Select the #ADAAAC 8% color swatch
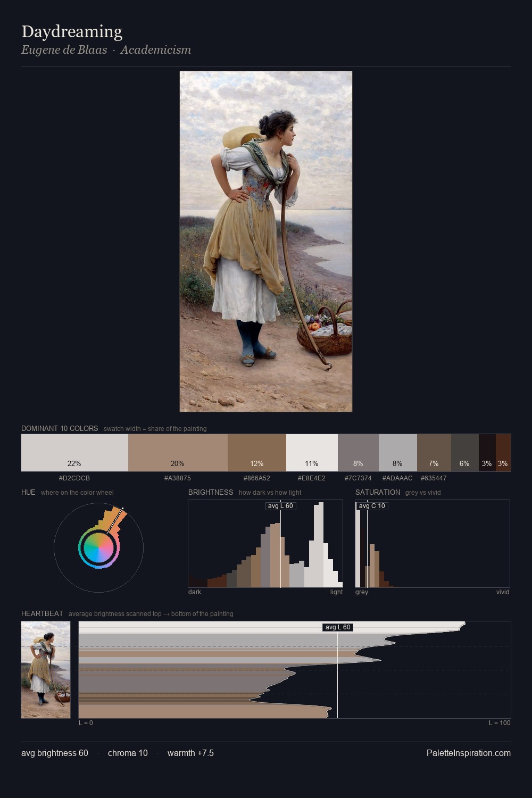Screen dimensions: 532x798 (398, 453)
